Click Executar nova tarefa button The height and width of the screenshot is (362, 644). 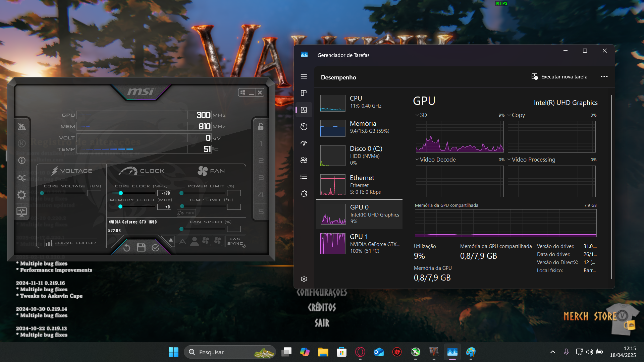[x=559, y=77]
